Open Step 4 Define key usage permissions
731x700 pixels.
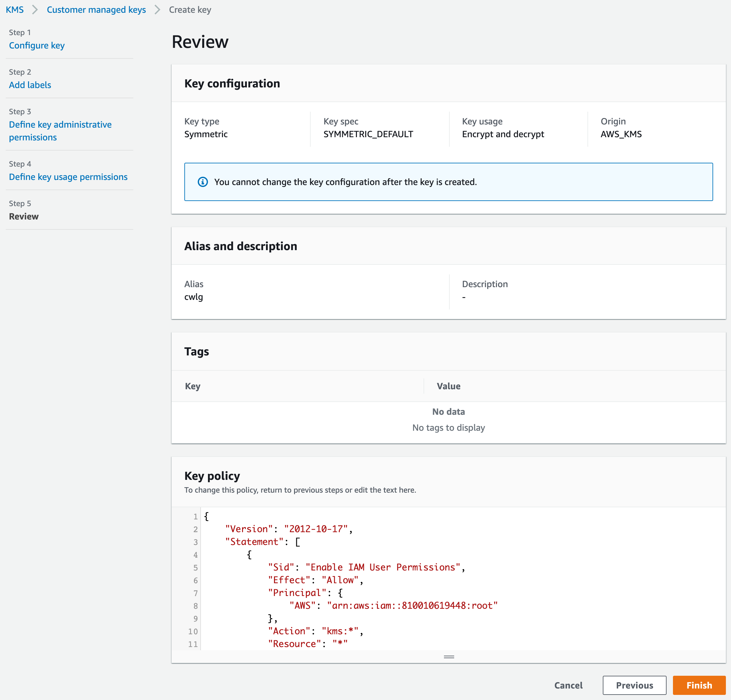[x=68, y=176]
